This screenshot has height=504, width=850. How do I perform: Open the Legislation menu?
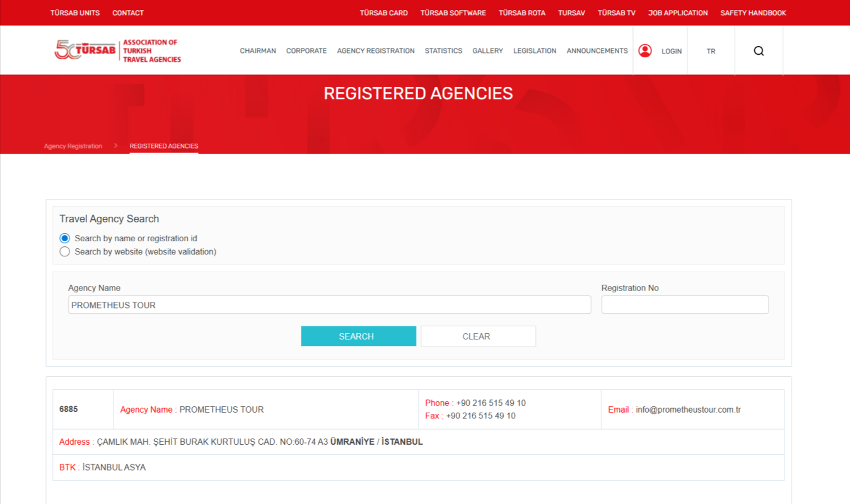535,51
